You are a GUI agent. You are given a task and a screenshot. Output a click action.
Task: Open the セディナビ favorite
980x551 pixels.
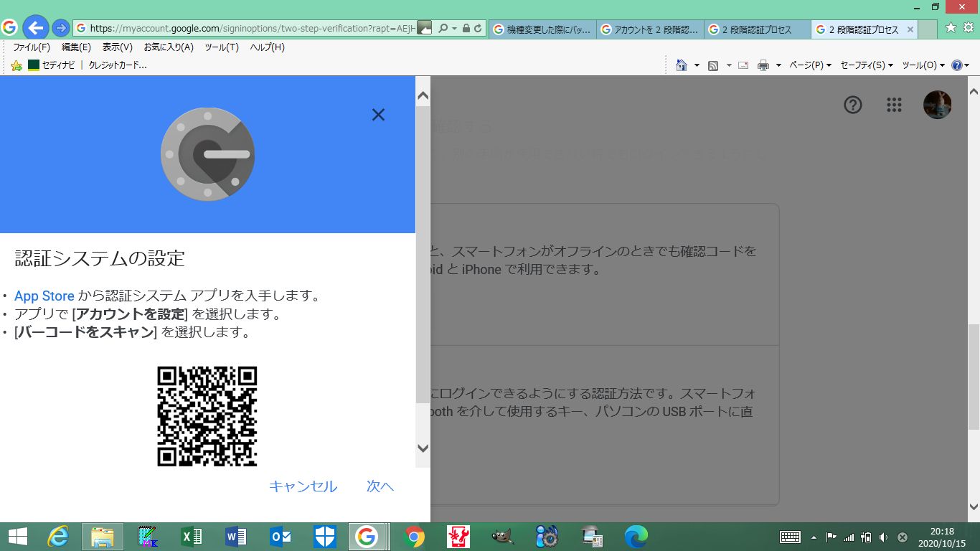[x=51, y=65]
